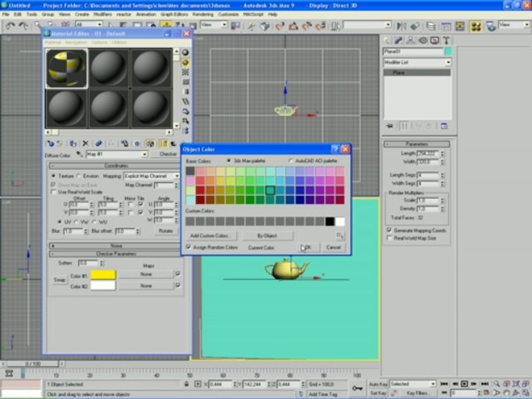Open the Graph Editors menu
The width and height of the screenshot is (532, 399).
point(174,14)
